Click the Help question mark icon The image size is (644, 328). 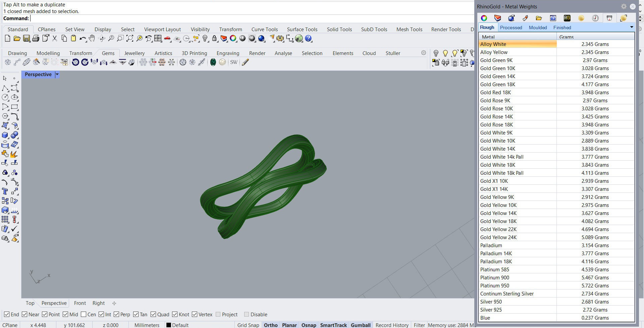pos(309,39)
